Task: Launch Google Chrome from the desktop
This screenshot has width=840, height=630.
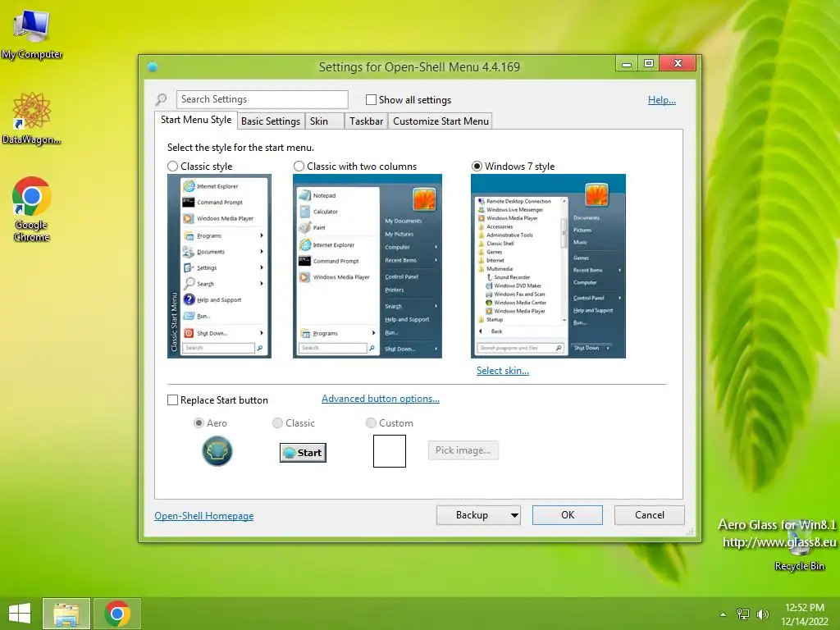Action: 32,209
